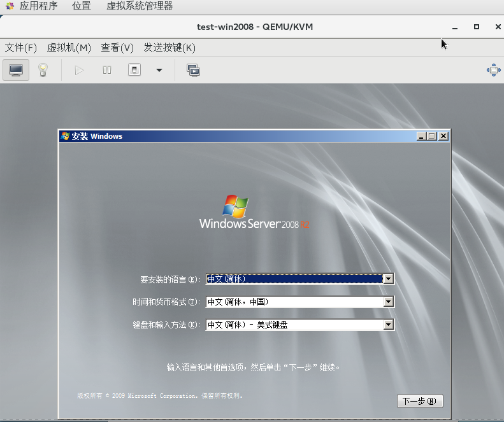Click the Run virtual machine play icon
This screenshot has height=422, width=504.
[x=79, y=70]
